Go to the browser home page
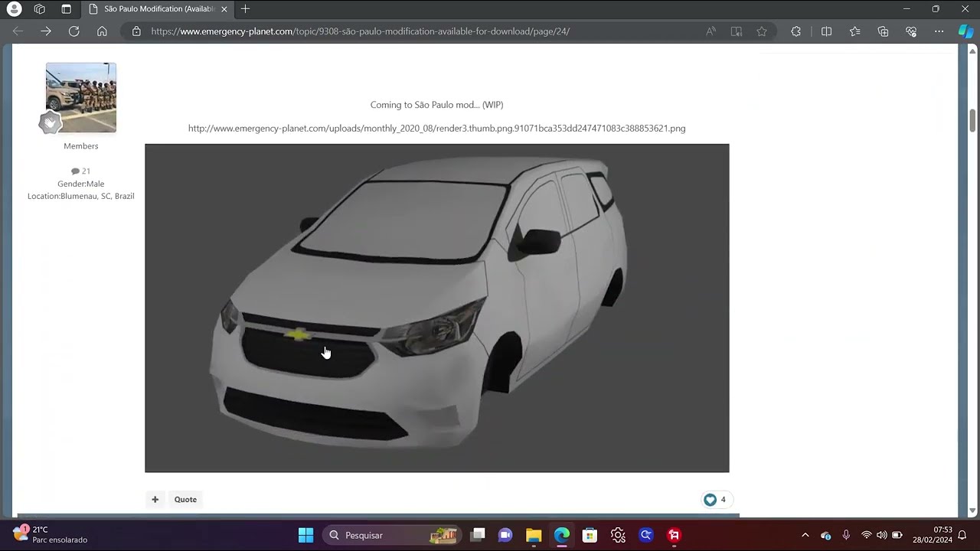 coord(102,31)
